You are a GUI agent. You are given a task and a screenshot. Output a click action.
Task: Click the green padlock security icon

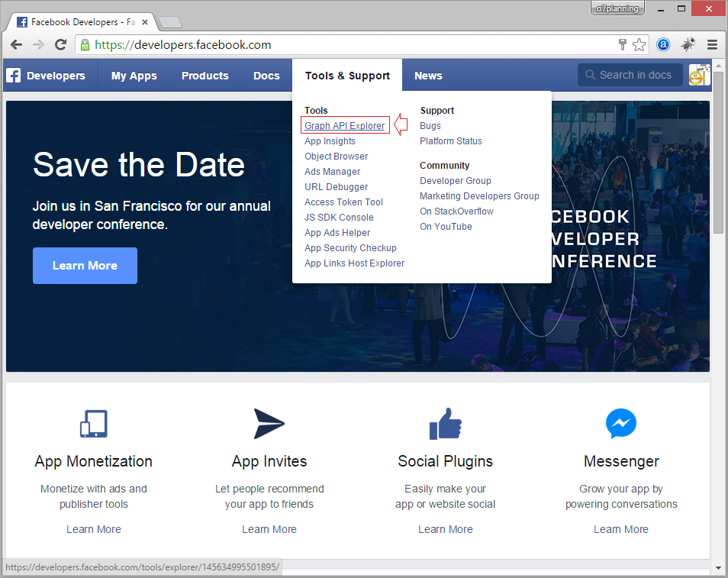point(85,44)
